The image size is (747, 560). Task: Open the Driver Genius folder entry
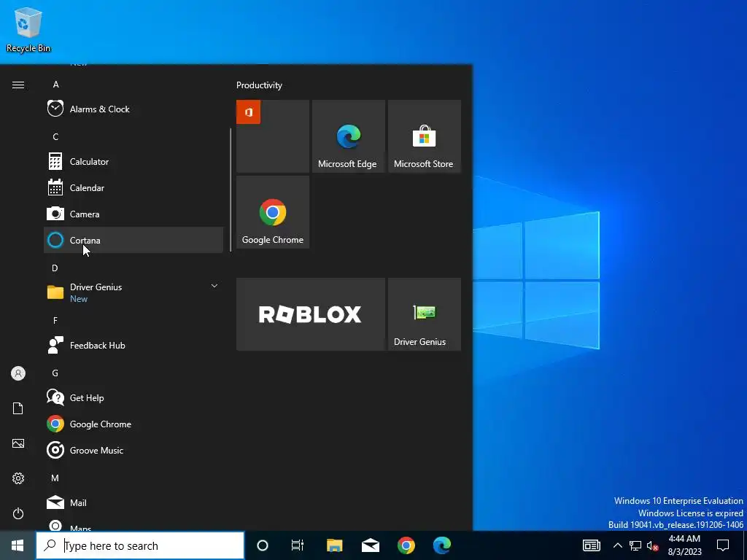pyautogui.click(x=133, y=292)
